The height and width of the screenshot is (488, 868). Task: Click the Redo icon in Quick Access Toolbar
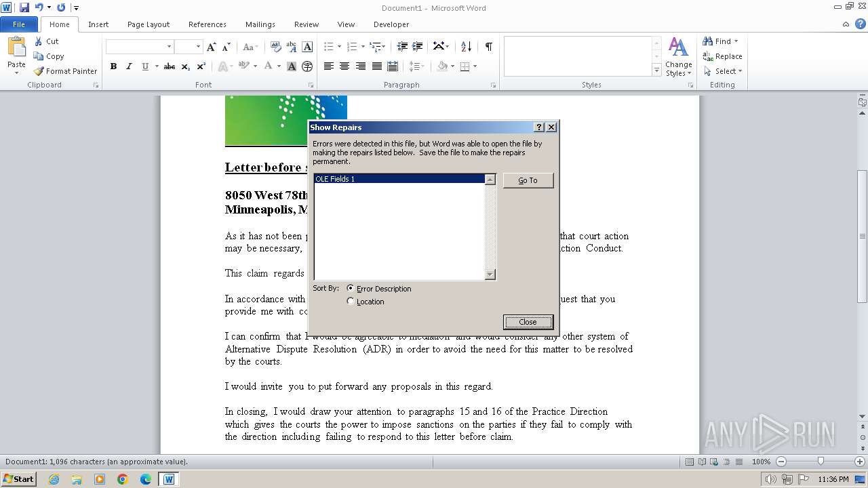[x=61, y=7]
